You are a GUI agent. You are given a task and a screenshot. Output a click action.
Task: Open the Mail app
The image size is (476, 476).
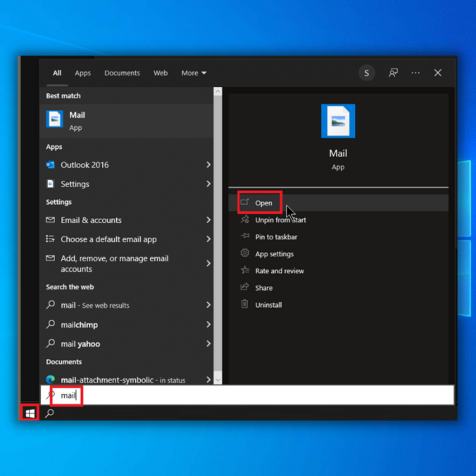coord(263,203)
